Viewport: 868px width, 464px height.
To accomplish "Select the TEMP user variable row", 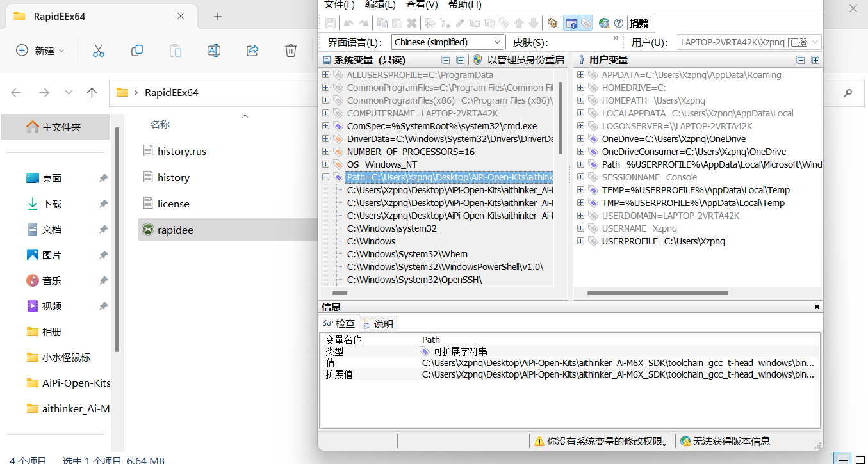I will click(696, 190).
